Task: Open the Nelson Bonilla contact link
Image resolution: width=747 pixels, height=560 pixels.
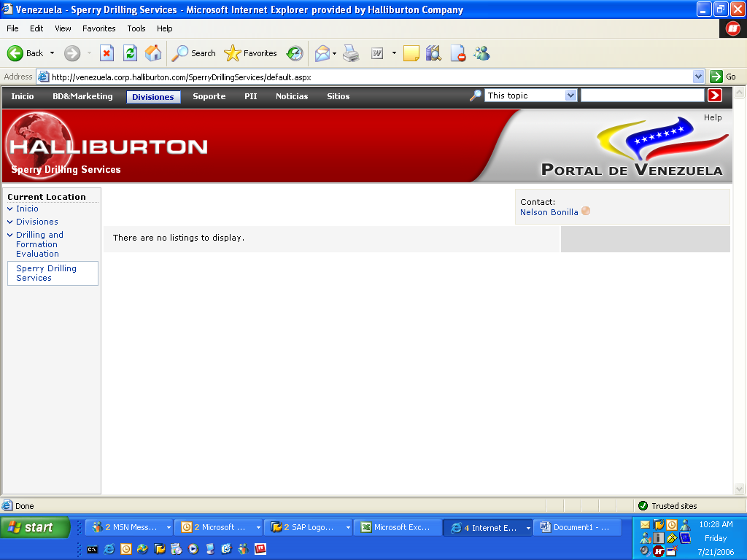Action: tap(549, 212)
